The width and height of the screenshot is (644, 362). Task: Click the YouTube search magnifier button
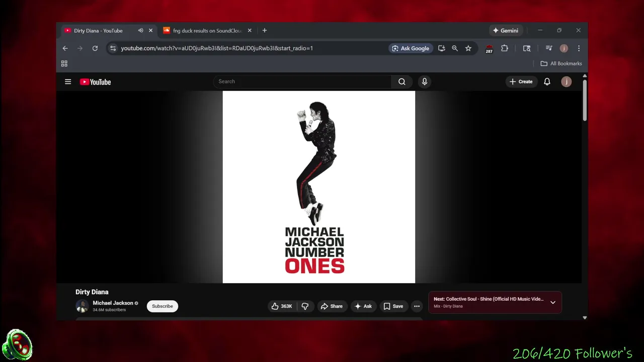click(401, 81)
